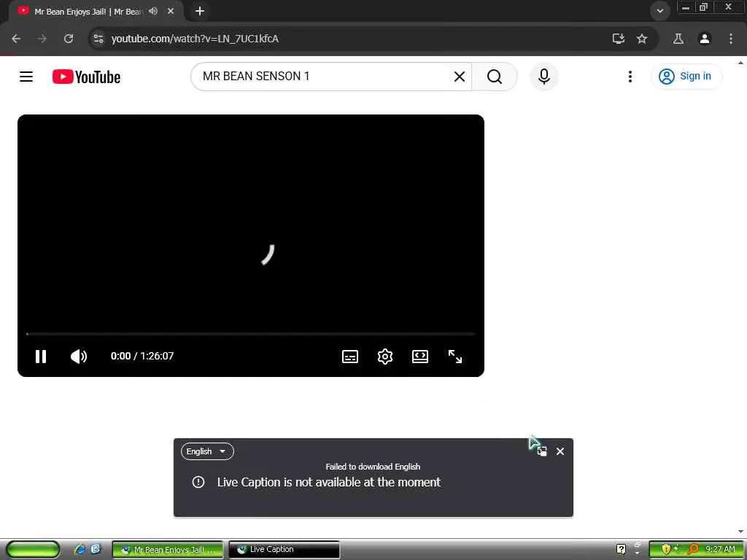Click the Live Caption warning info icon
This screenshot has width=747, height=560.
click(x=198, y=482)
